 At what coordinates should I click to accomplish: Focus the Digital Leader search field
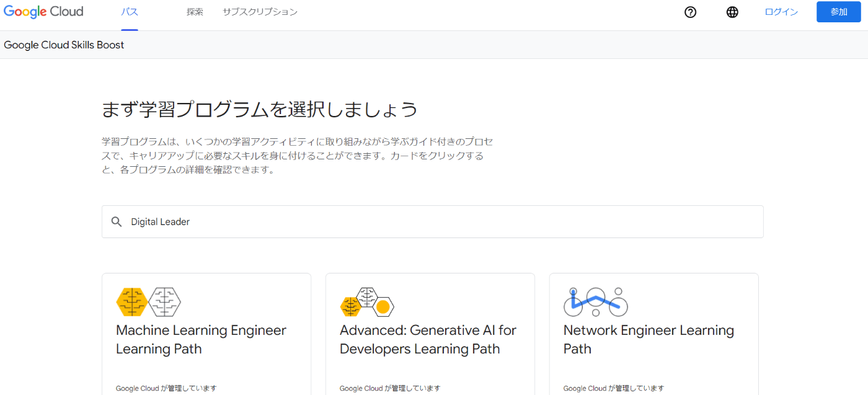click(x=432, y=222)
